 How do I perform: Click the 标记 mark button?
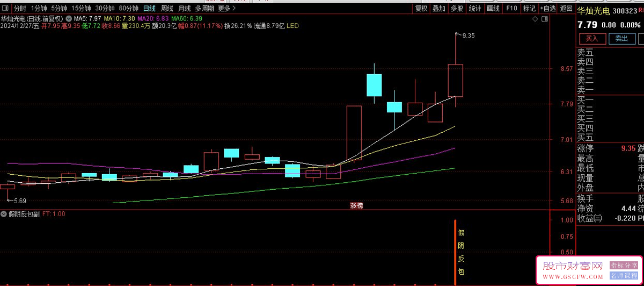point(529,8)
